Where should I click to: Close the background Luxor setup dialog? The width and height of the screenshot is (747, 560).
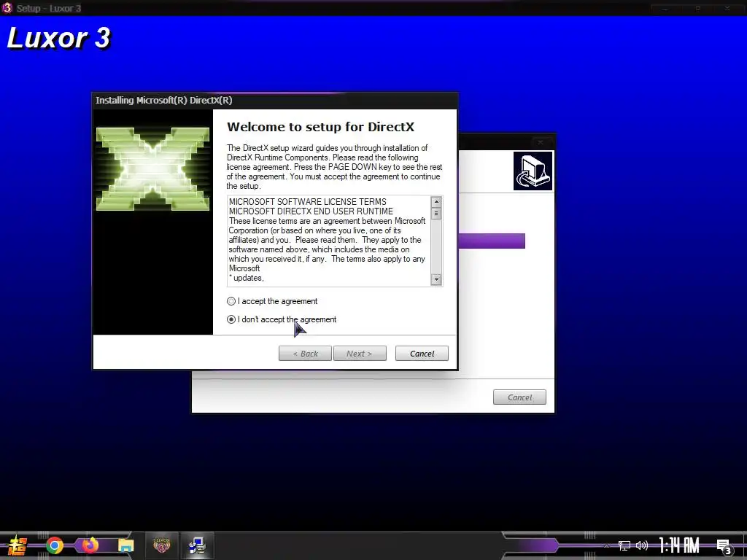pyautogui.click(x=541, y=142)
